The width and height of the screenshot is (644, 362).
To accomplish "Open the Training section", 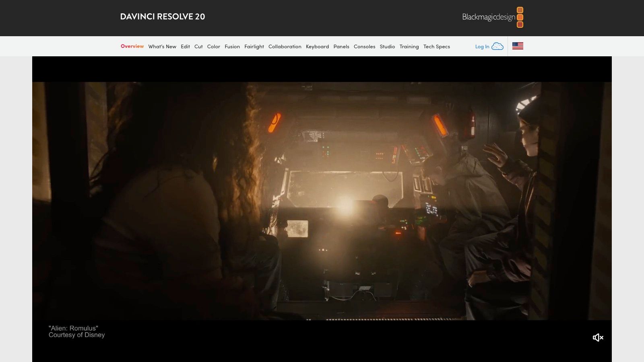I will (409, 47).
